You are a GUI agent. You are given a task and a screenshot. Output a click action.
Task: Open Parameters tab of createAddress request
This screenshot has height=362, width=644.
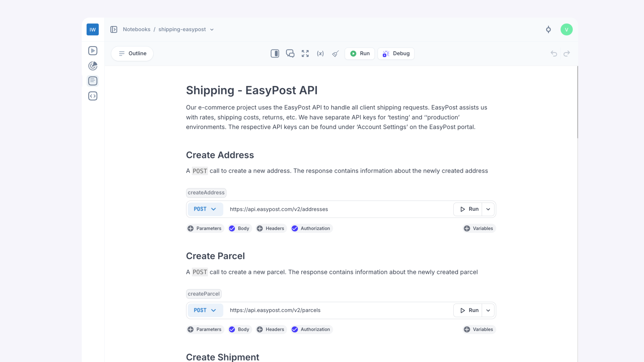(x=205, y=228)
